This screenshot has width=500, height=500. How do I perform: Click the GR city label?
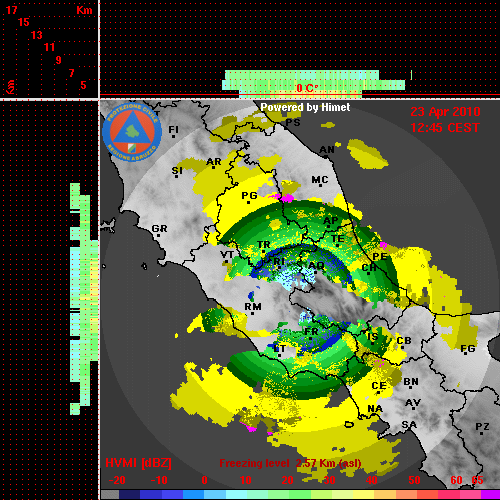159,229
